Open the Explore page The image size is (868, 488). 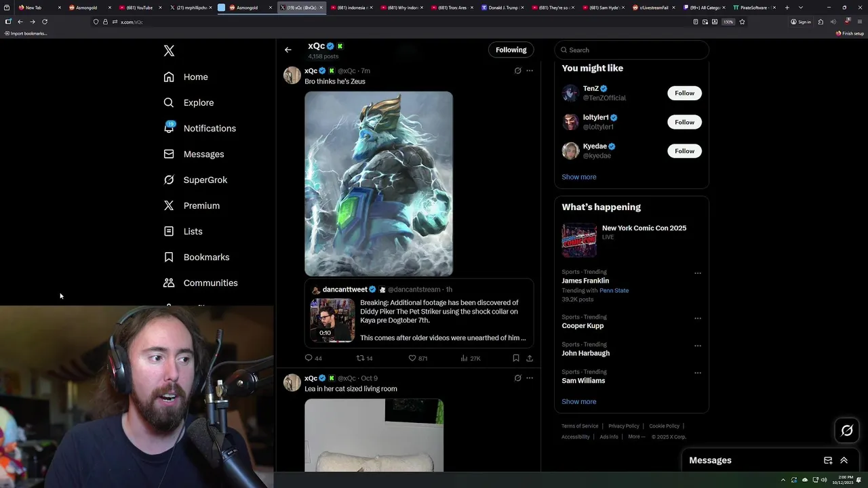coord(189,103)
